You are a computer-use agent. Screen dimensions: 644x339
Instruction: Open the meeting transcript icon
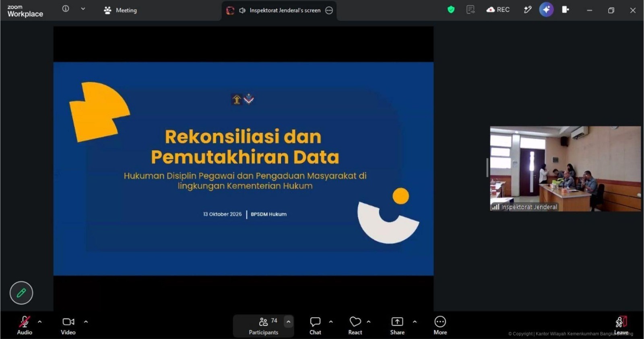click(x=471, y=9)
